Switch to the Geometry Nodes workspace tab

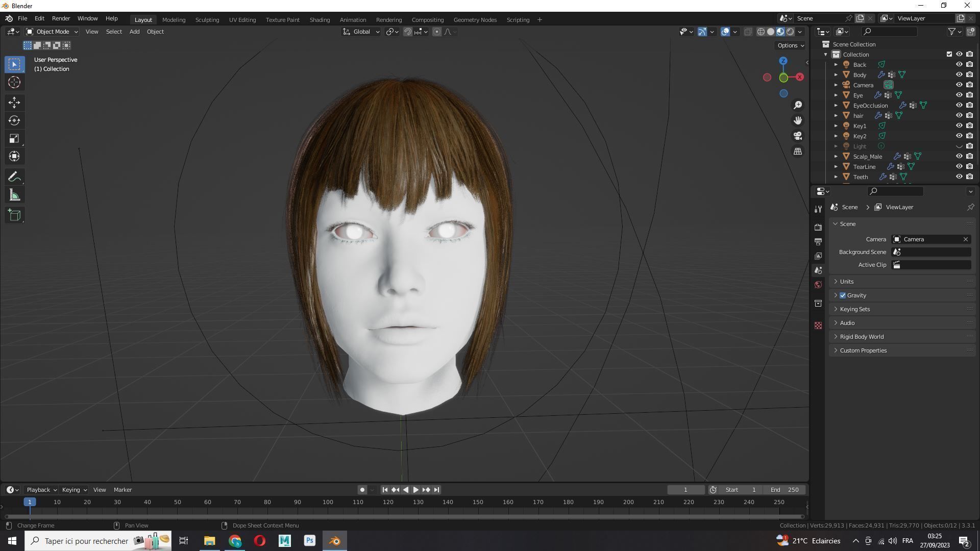[x=475, y=20]
